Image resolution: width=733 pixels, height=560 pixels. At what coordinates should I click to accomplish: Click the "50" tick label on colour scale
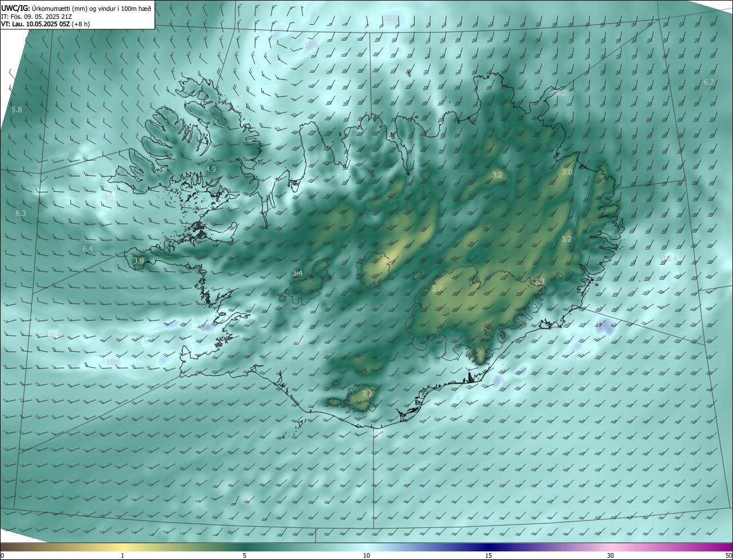click(x=729, y=555)
